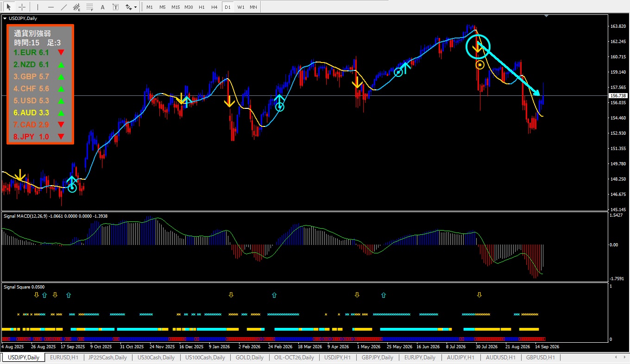The image size is (630, 364).
Task: Open the GBPUSD,H1 chart tab
Action: pyautogui.click(x=540, y=358)
